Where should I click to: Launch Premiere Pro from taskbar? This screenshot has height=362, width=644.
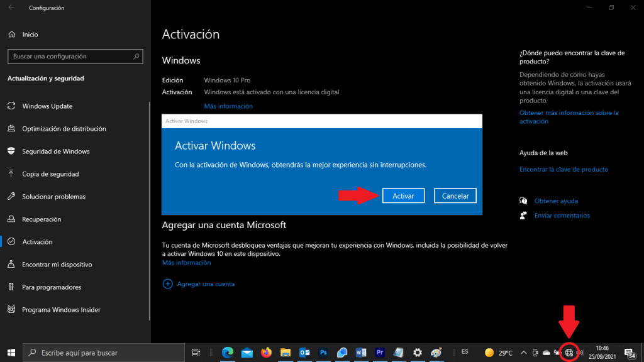(x=380, y=353)
